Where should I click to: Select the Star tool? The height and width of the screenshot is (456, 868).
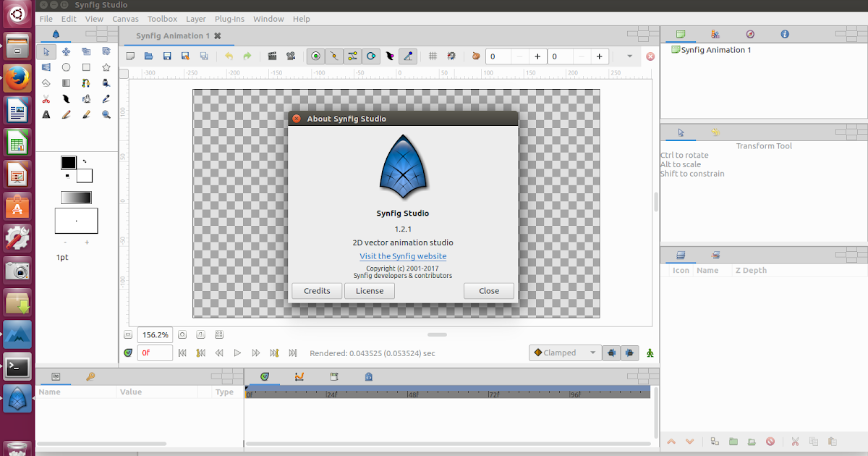click(x=106, y=67)
